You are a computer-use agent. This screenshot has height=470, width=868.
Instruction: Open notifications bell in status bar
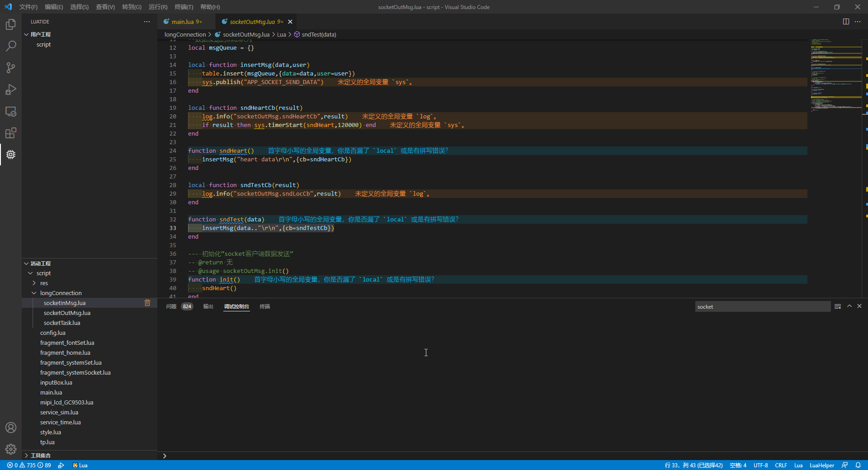coord(858,465)
